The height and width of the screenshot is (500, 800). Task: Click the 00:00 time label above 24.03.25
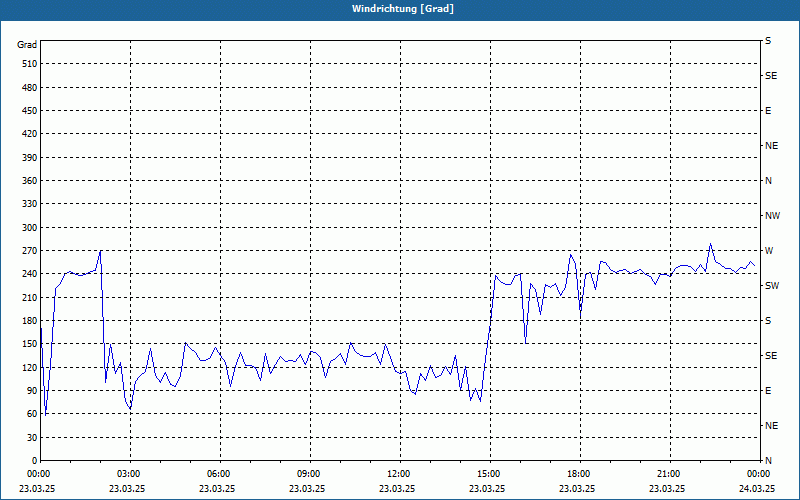click(760, 474)
